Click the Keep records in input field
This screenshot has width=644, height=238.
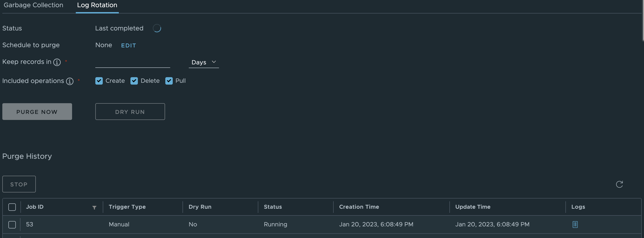133,63
